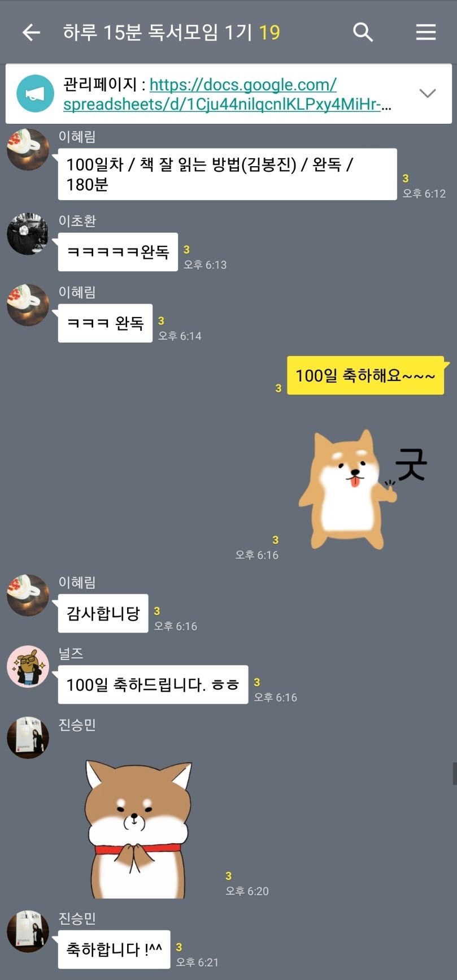Select the yellow 100일 축하해요~~~ bubble
Screen dimensions: 457x980
[x=365, y=375]
